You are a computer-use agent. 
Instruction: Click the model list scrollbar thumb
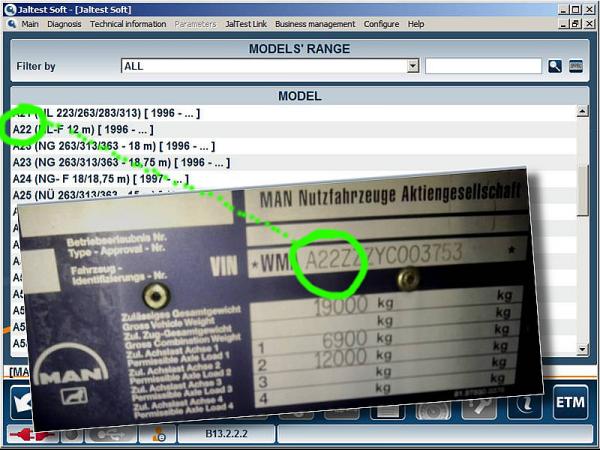582,191
